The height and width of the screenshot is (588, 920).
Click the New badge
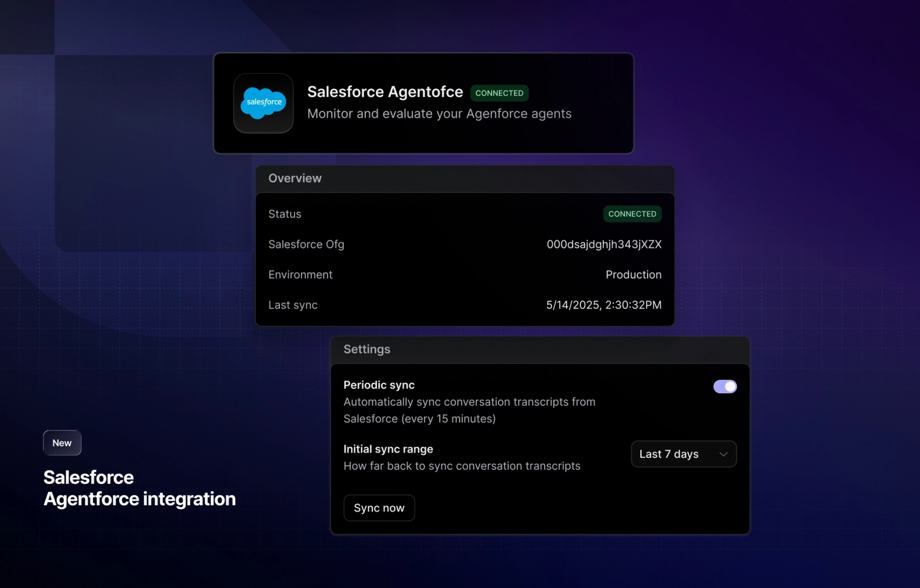62,443
